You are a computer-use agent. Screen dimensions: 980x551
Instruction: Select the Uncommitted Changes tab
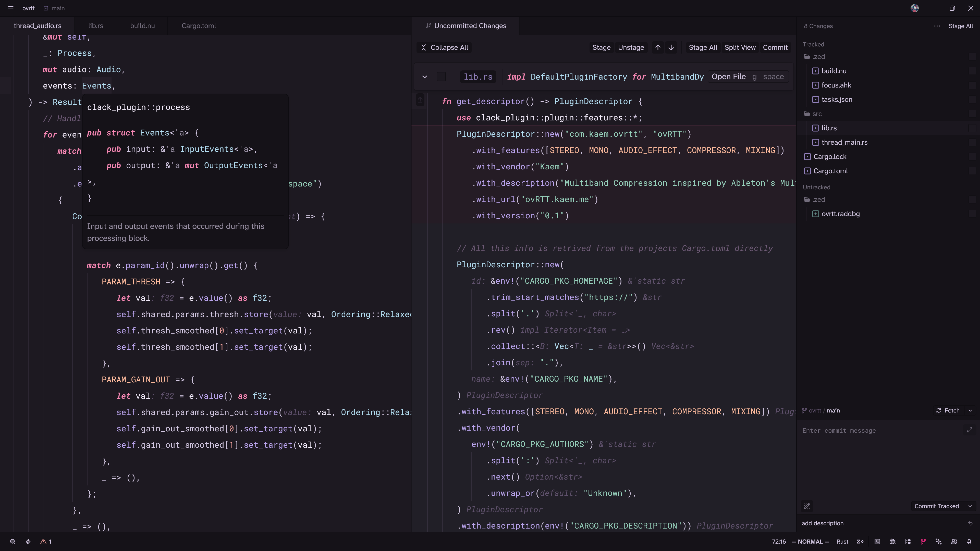(x=466, y=26)
